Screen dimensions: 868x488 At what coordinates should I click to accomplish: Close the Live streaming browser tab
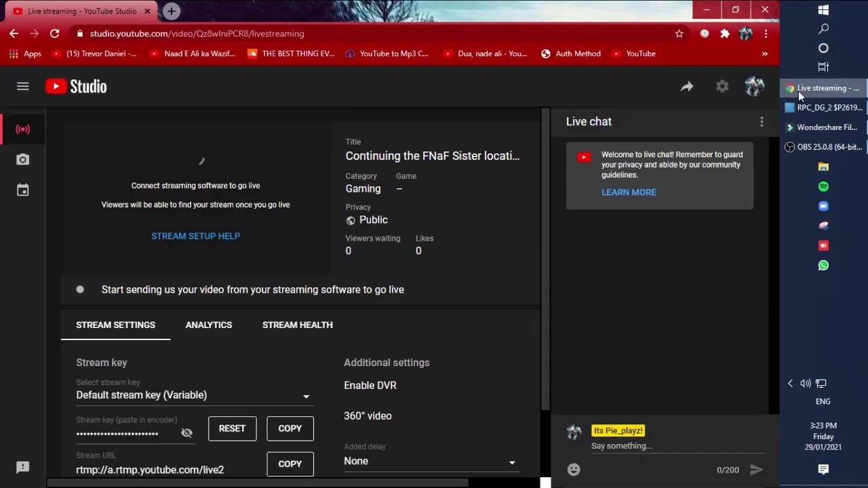click(x=147, y=11)
